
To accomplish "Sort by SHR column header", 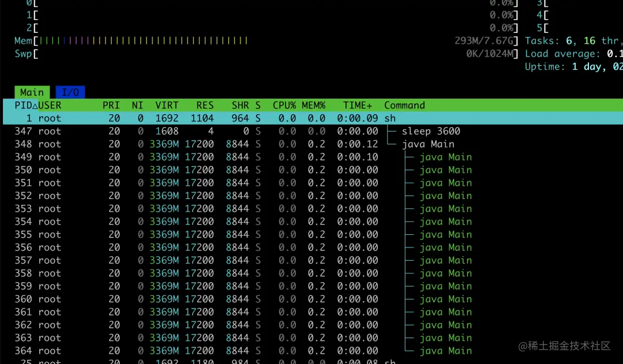I will [241, 106].
